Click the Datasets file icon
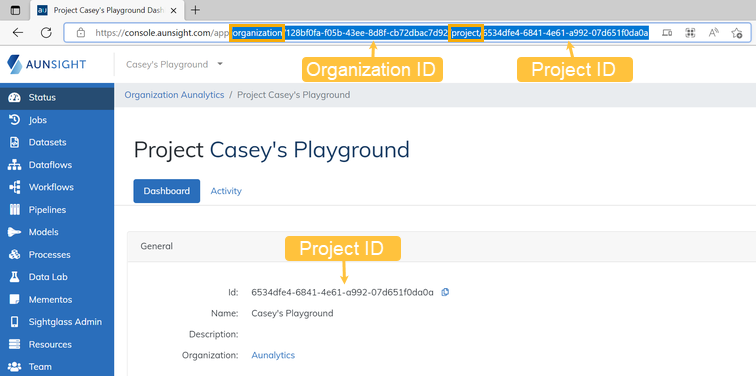Image resolution: width=756 pixels, height=376 pixels. point(14,142)
